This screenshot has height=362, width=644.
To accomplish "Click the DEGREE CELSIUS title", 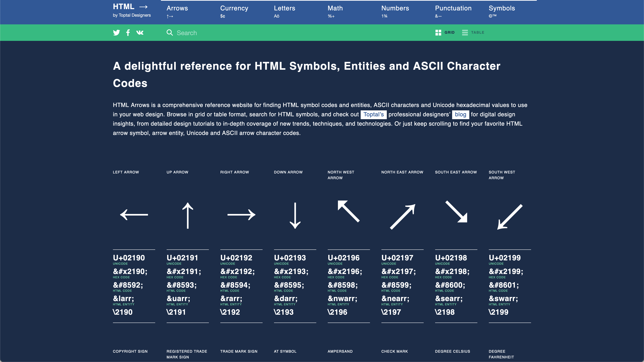I will [452, 351].
